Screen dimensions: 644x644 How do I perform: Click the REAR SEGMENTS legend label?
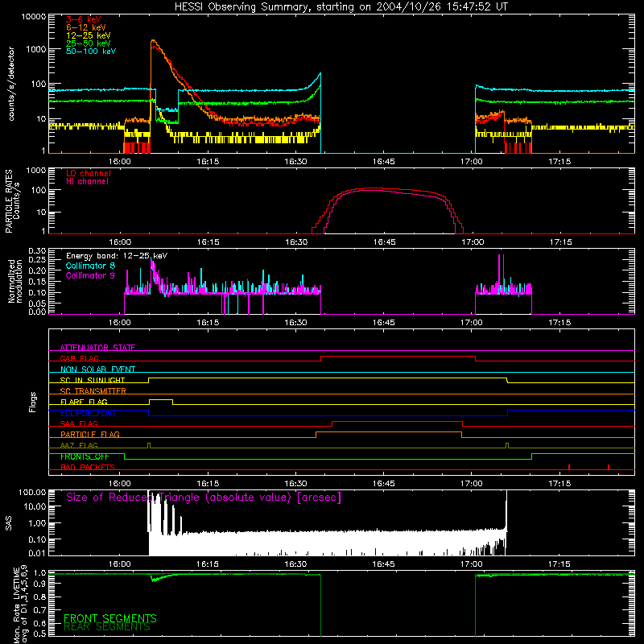pyautogui.click(x=107, y=627)
